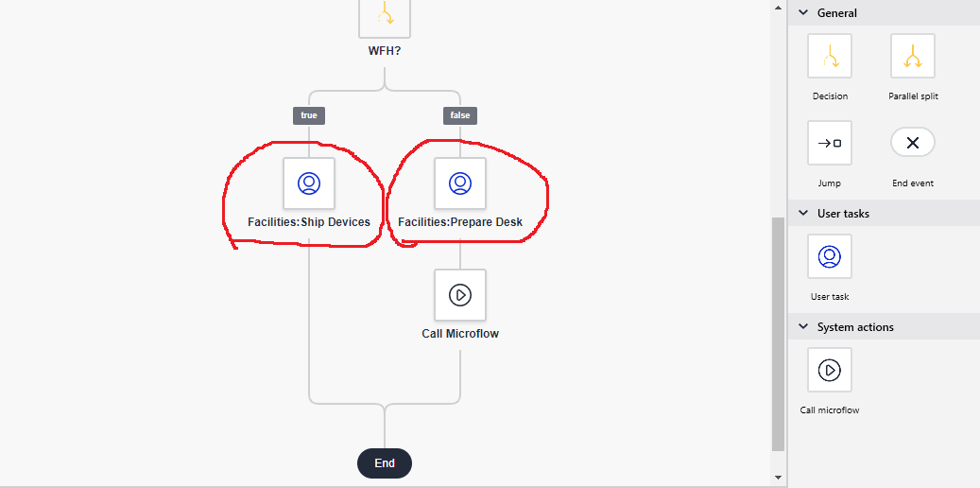The width and height of the screenshot is (980, 488).
Task: Click the canvas vertical scrollbar thumb
Action: point(778,334)
